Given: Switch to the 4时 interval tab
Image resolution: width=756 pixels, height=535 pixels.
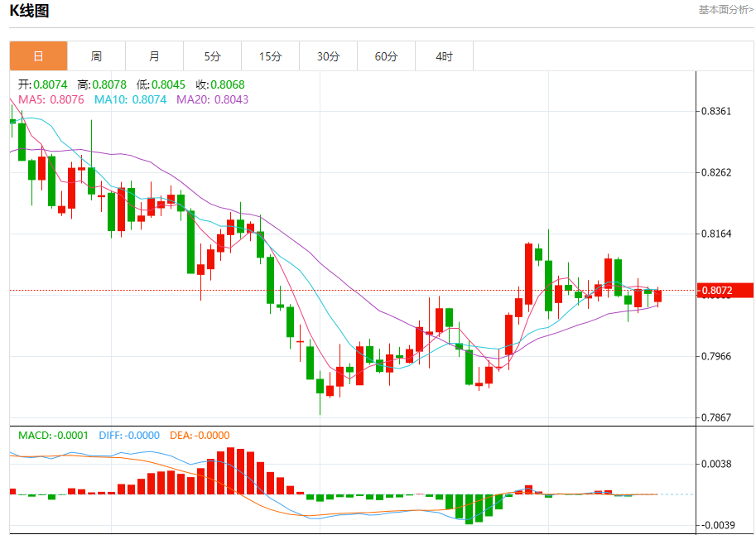Looking at the screenshot, I should [444, 56].
